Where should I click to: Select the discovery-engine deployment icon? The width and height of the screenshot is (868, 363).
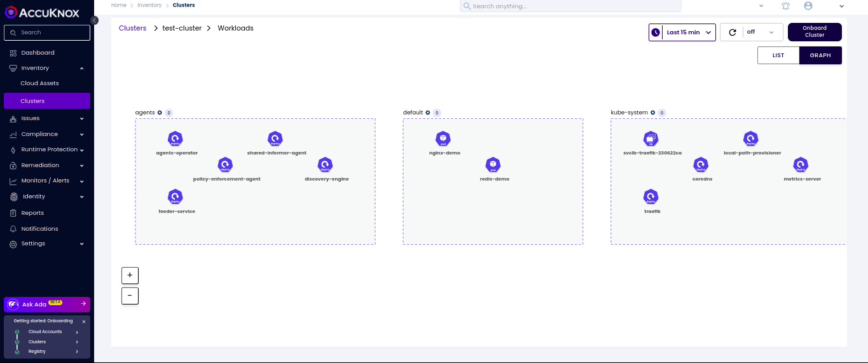(325, 165)
